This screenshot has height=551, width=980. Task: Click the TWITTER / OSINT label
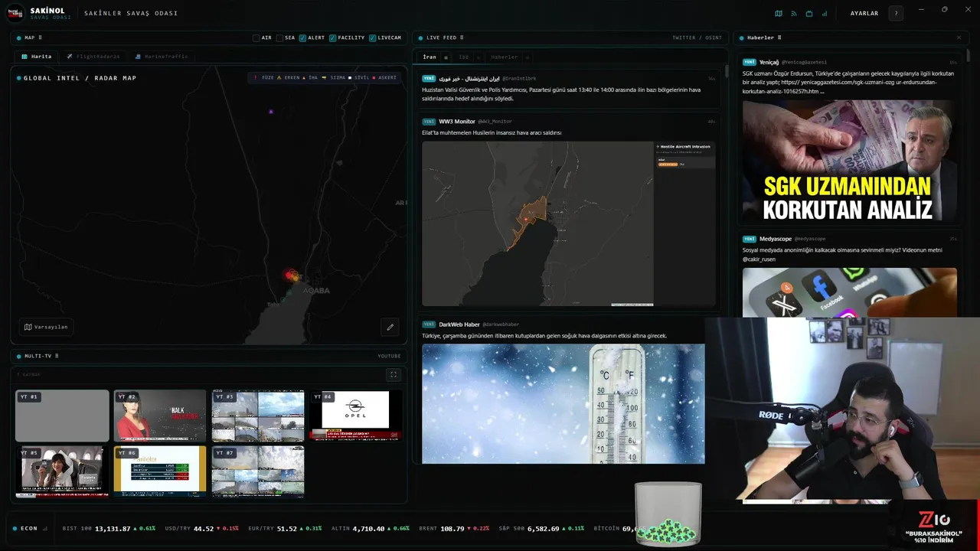point(697,37)
